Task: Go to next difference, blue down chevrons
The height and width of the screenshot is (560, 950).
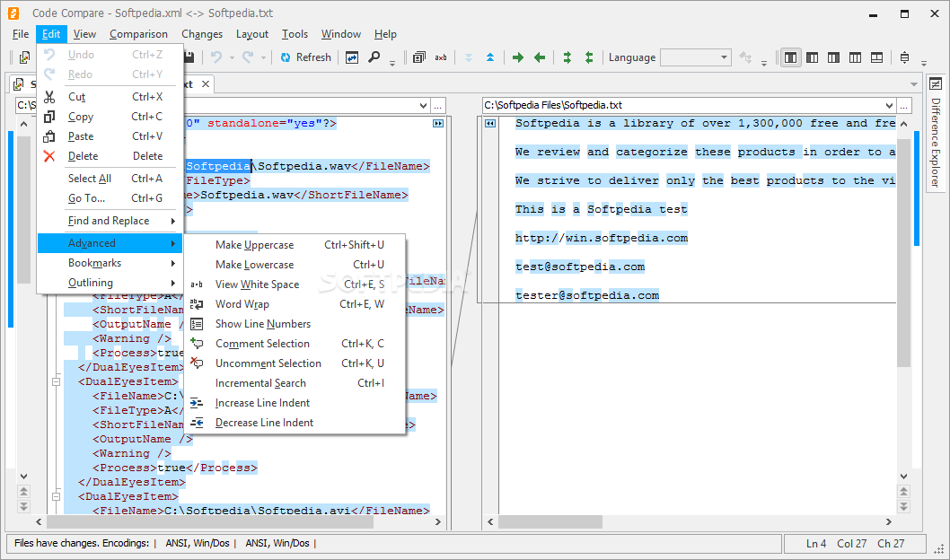Action: click(469, 57)
